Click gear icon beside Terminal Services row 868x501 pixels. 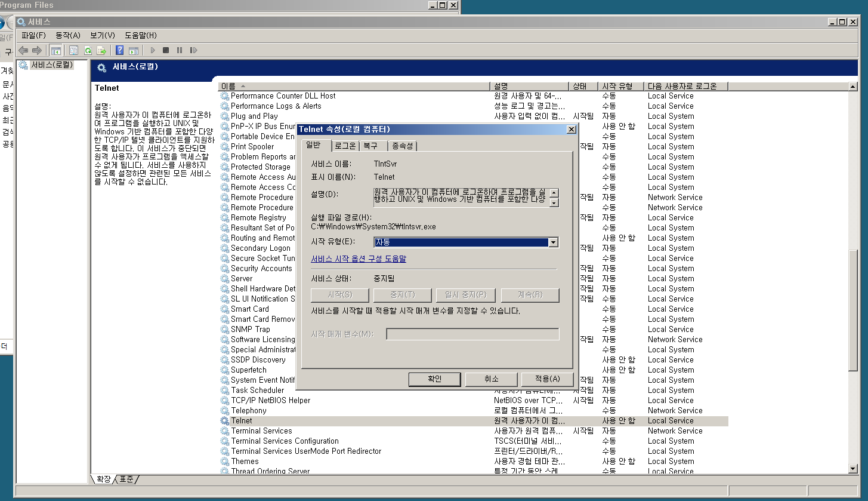click(x=225, y=431)
